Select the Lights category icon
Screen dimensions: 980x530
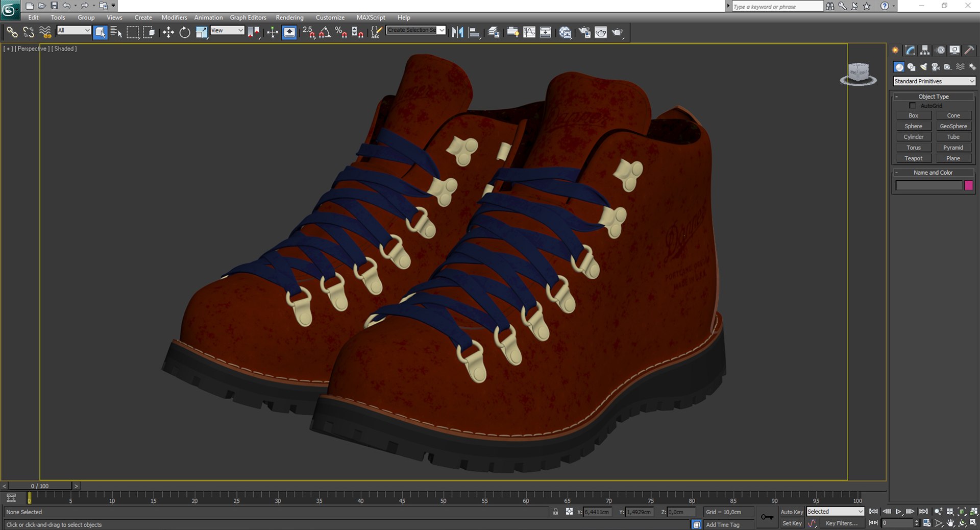(923, 67)
